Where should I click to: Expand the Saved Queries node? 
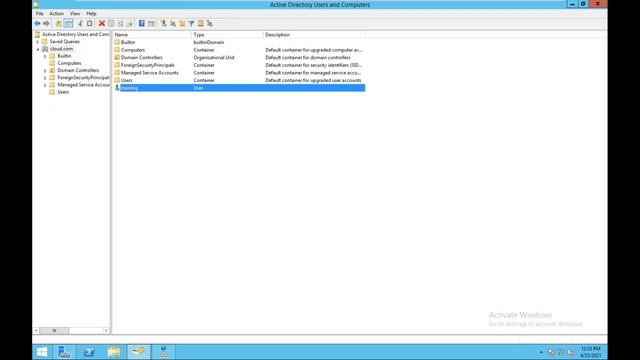tap(38, 42)
